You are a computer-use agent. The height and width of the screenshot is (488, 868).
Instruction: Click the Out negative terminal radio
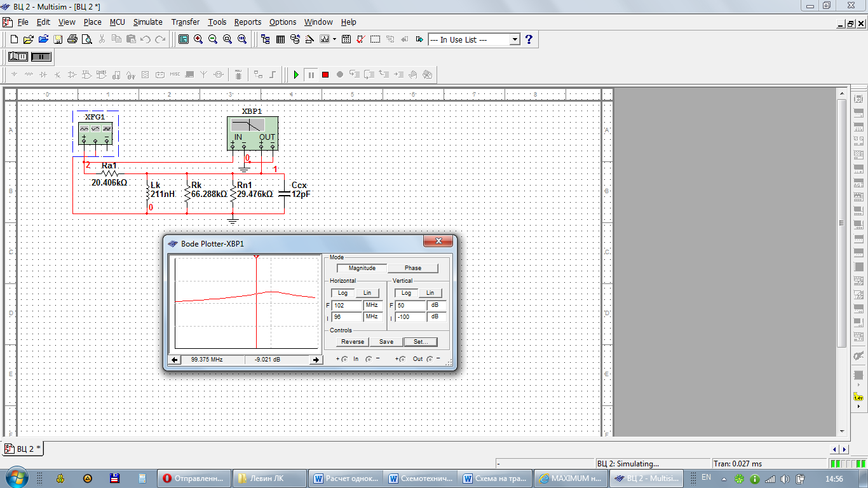[430, 359]
